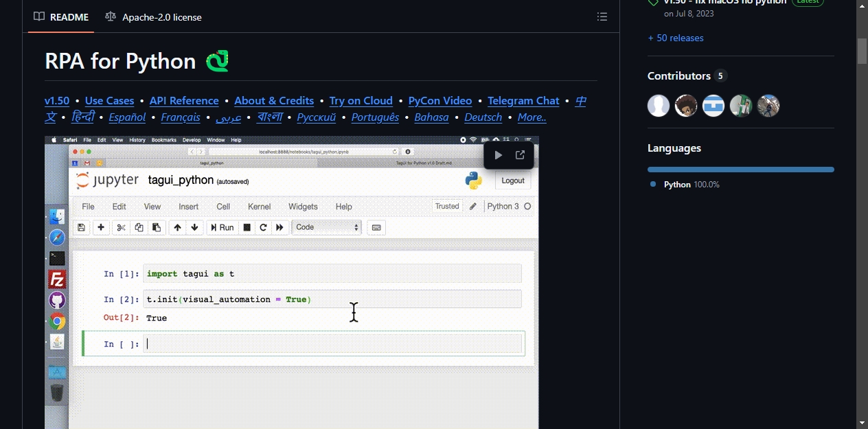Click the GitHub Desktop Dock icon
Image resolution: width=868 pixels, height=429 pixels.
57,300
